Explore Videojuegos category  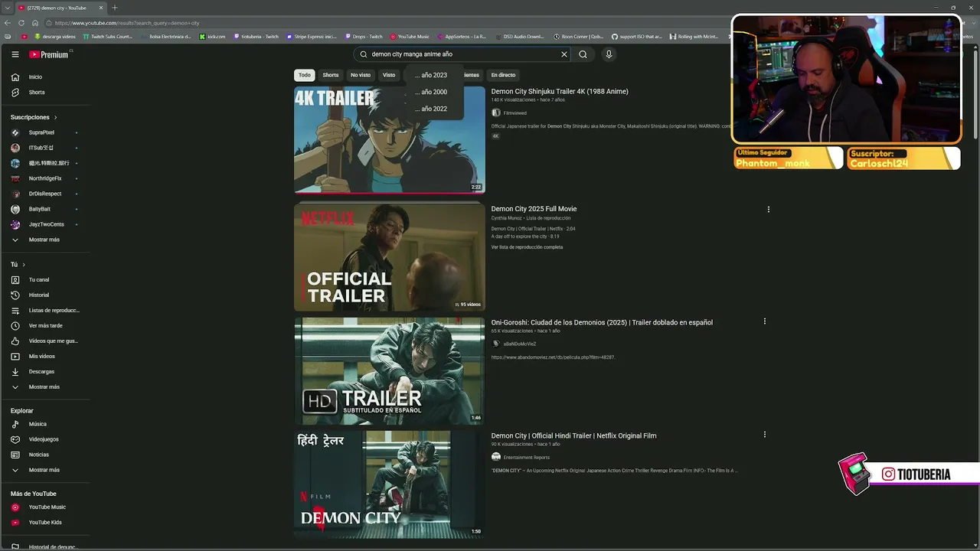click(45, 439)
